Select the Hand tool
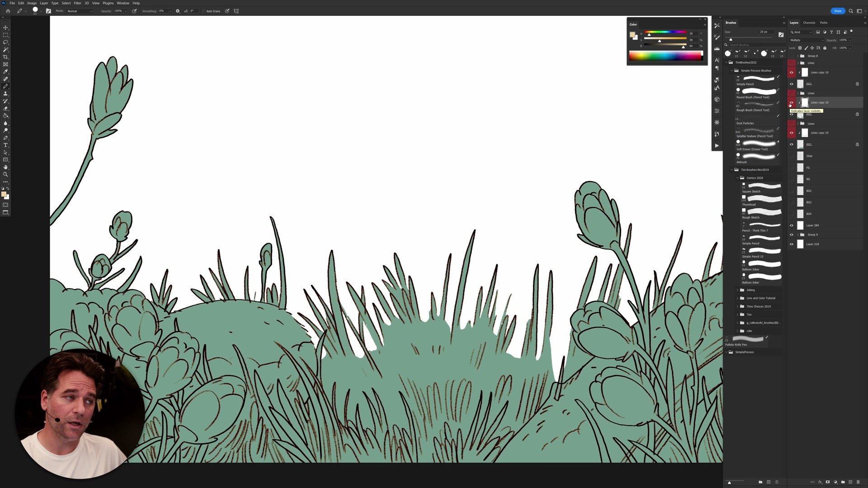 [5, 167]
